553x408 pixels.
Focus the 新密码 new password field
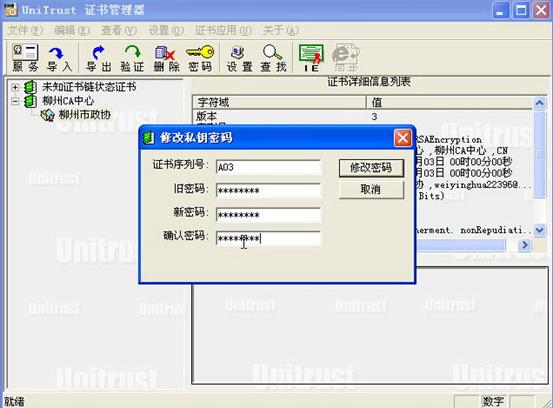[268, 214]
